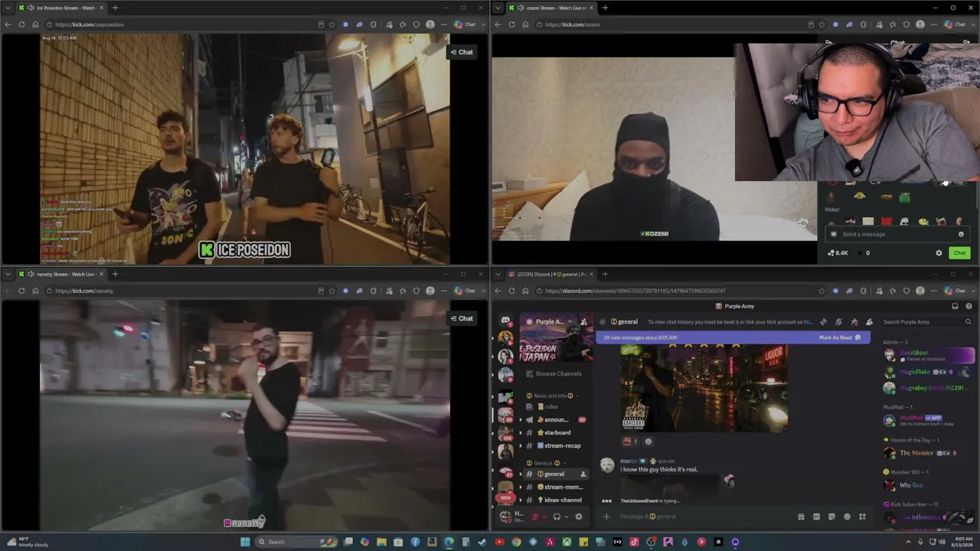The width and height of the screenshot is (980, 551).
Task: Click Send a message field in kozemi chat
Action: pyautogui.click(x=896, y=234)
